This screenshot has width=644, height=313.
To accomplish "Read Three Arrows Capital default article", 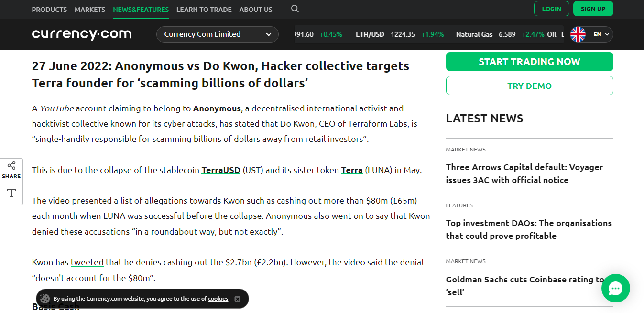I will click(524, 173).
